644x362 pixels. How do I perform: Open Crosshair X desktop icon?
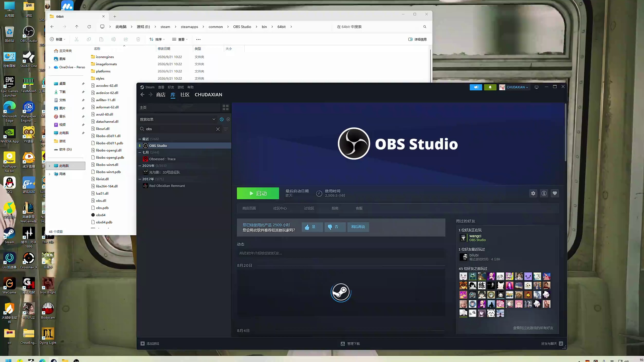click(29, 261)
